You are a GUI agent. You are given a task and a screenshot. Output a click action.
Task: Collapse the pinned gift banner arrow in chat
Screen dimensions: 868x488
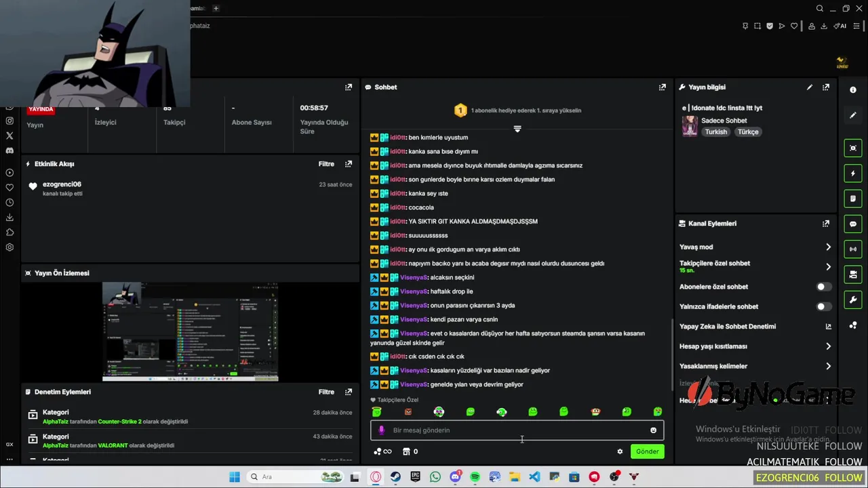[517, 129]
